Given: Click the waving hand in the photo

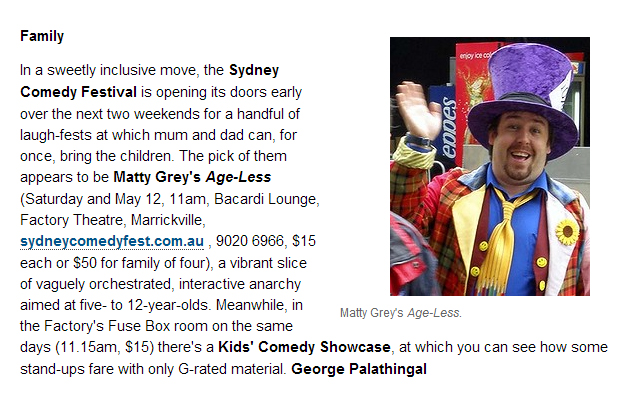Looking at the screenshot, I should [x=417, y=110].
